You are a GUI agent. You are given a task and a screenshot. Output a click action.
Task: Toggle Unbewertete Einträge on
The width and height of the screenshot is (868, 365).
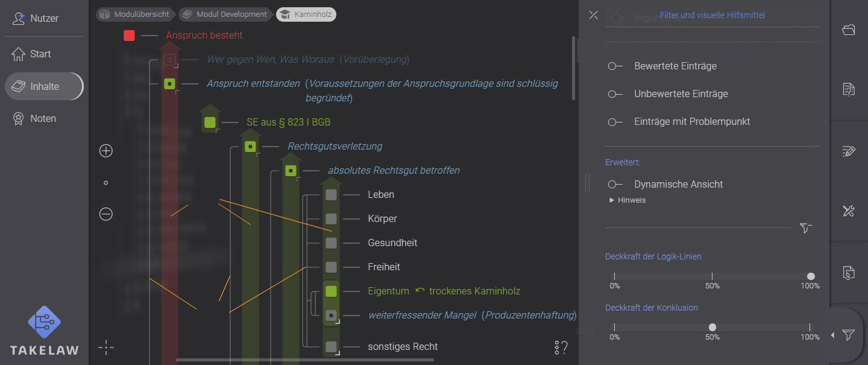615,94
